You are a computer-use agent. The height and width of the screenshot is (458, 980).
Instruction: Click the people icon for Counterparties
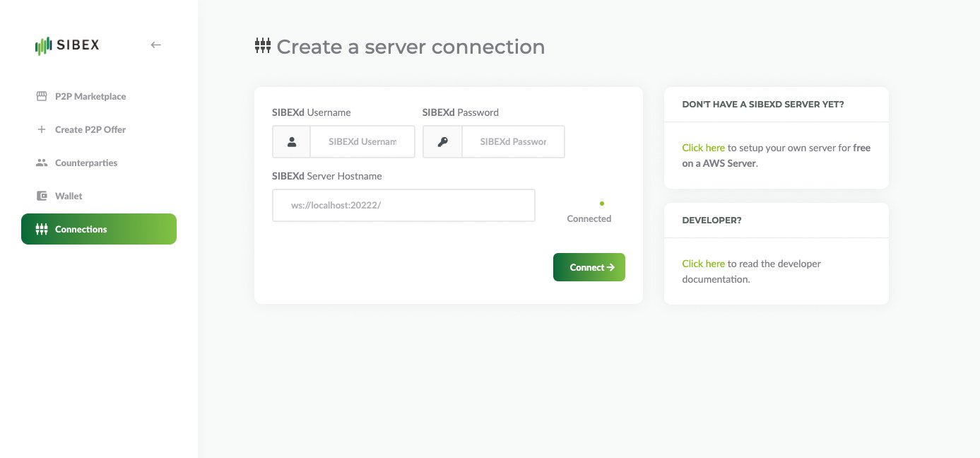tap(41, 163)
